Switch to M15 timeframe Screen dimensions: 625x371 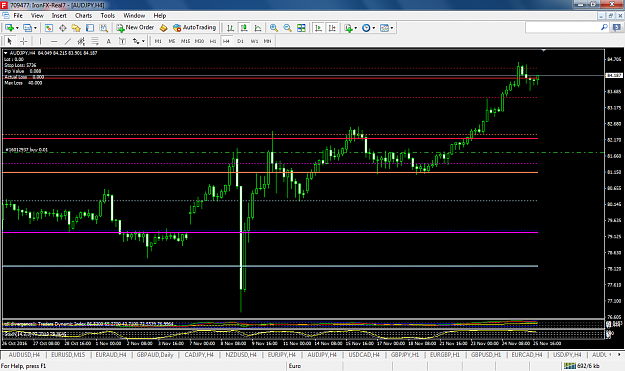(x=185, y=41)
